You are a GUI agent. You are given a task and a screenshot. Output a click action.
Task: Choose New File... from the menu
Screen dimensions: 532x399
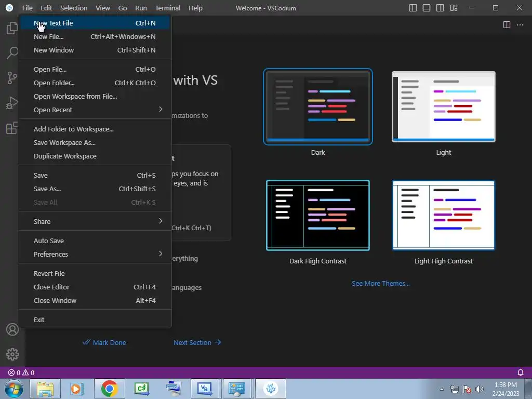click(x=95, y=37)
